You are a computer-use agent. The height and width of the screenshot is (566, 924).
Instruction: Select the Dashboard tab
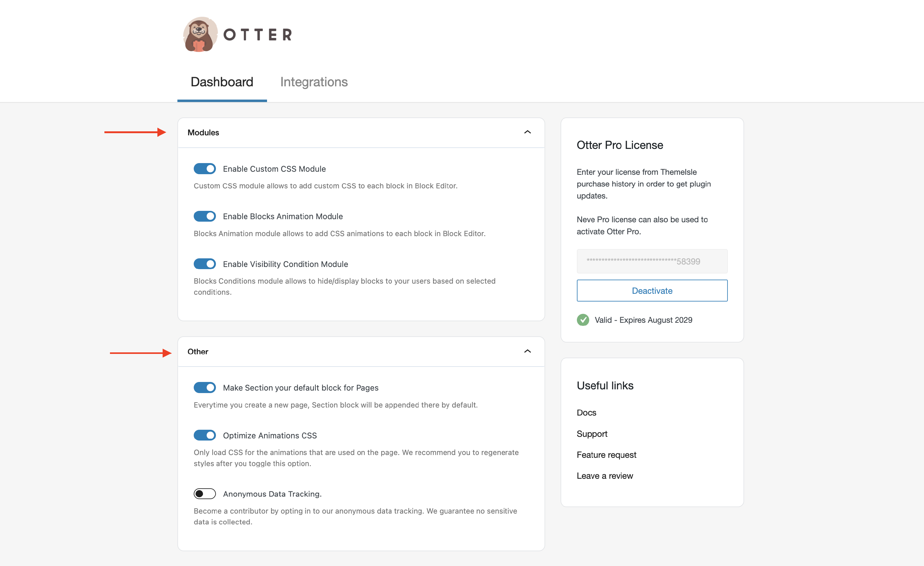[222, 82]
